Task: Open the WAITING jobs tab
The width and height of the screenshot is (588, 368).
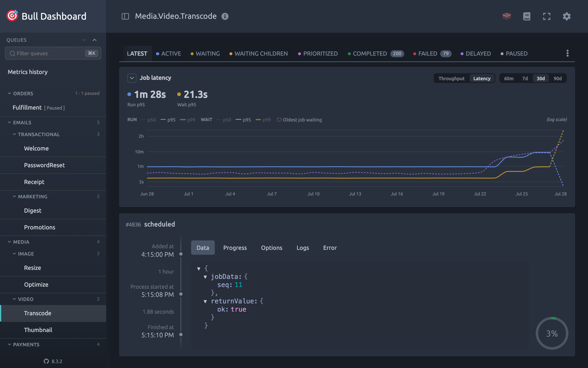Action: click(x=205, y=54)
